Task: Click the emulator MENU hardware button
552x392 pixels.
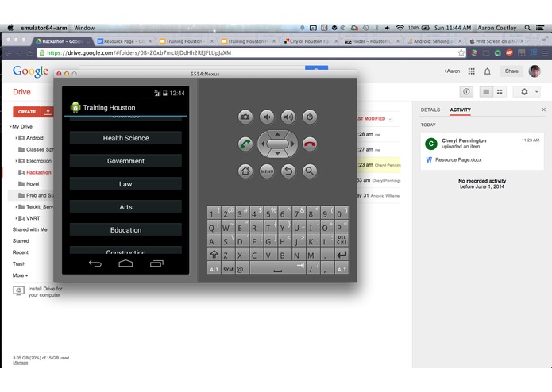Action: tap(267, 171)
